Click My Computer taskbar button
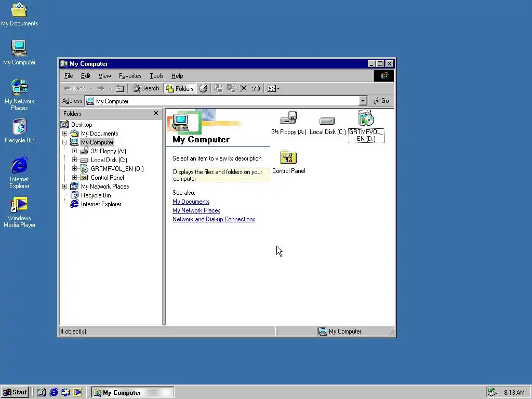 click(x=132, y=393)
